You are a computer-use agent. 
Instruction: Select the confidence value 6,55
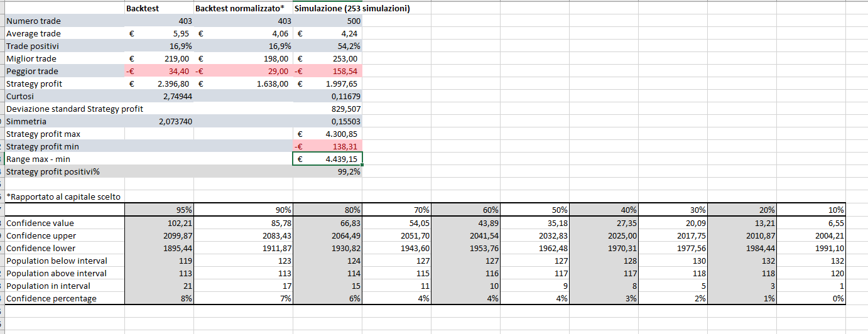[811, 223]
